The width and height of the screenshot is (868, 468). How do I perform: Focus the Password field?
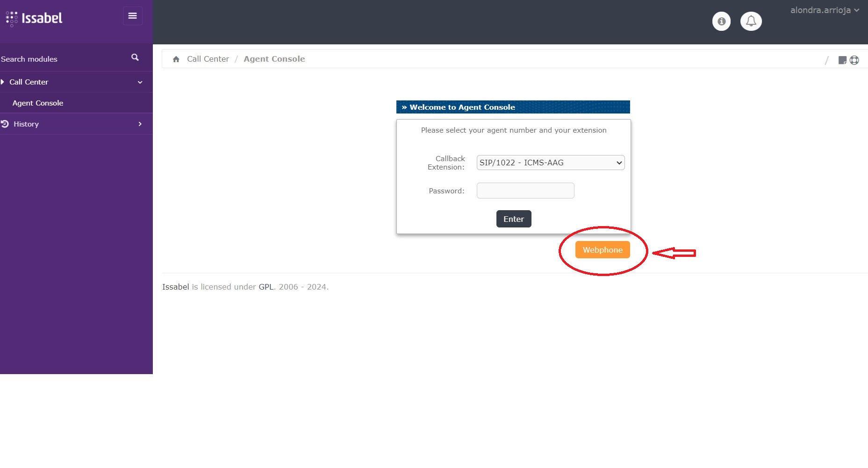[x=525, y=191]
